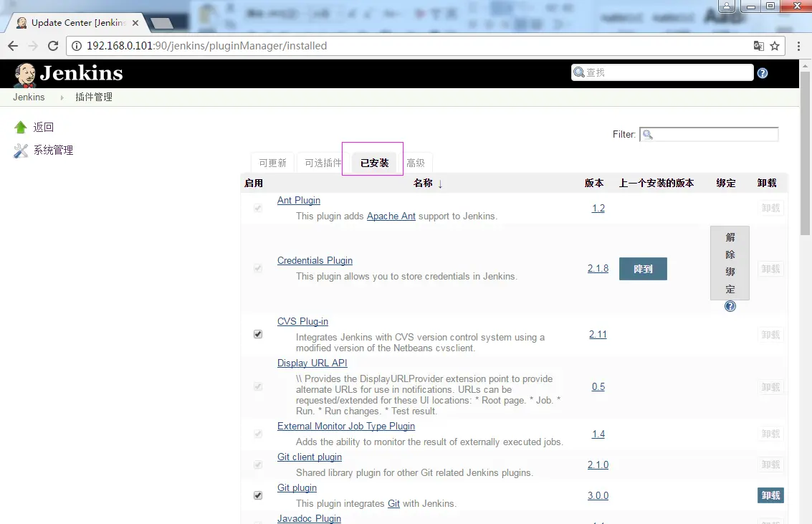Click the blue help icon beside search box

pos(763,73)
